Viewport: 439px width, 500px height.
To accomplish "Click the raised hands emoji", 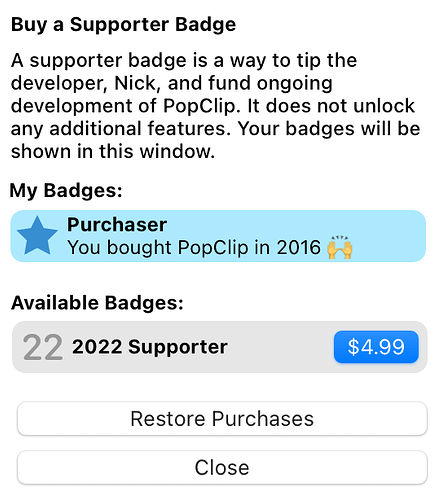I will (340, 247).
